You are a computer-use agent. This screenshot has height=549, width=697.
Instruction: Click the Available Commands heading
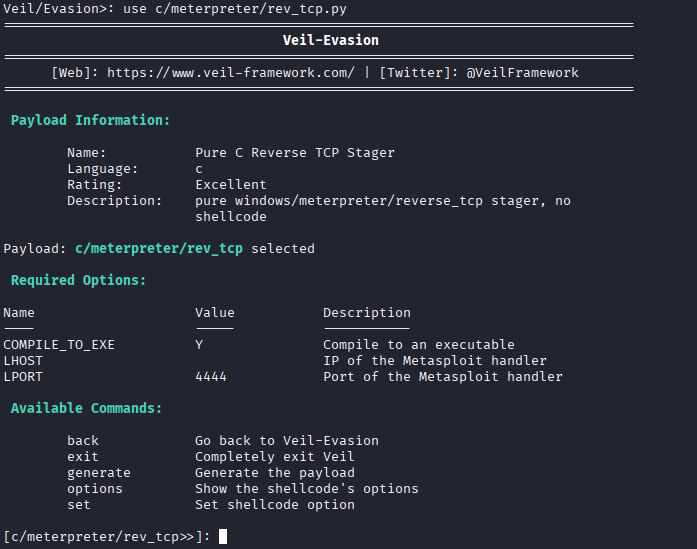coord(87,408)
